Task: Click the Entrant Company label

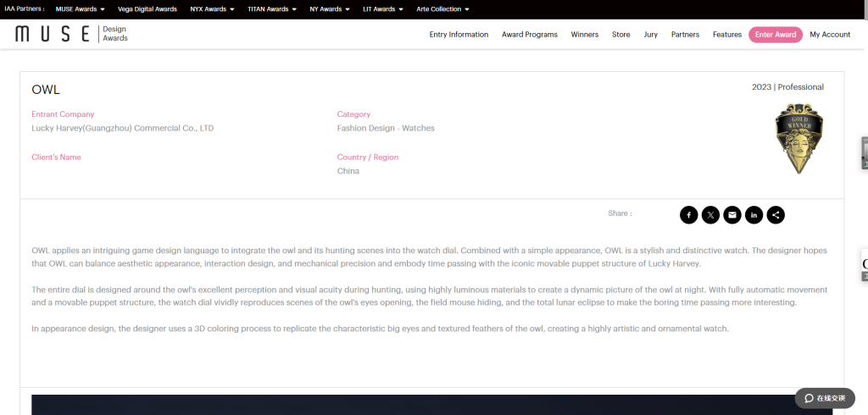Action: pyautogui.click(x=63, y=114)
